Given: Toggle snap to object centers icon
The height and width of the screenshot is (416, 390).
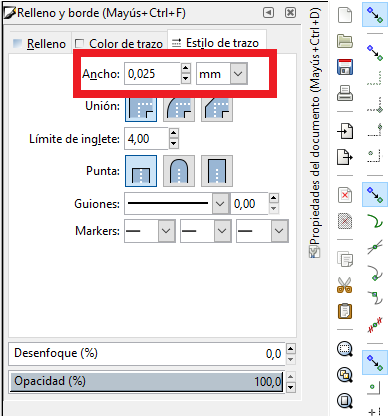Looking at the screenshot, I should coord(375,388).
